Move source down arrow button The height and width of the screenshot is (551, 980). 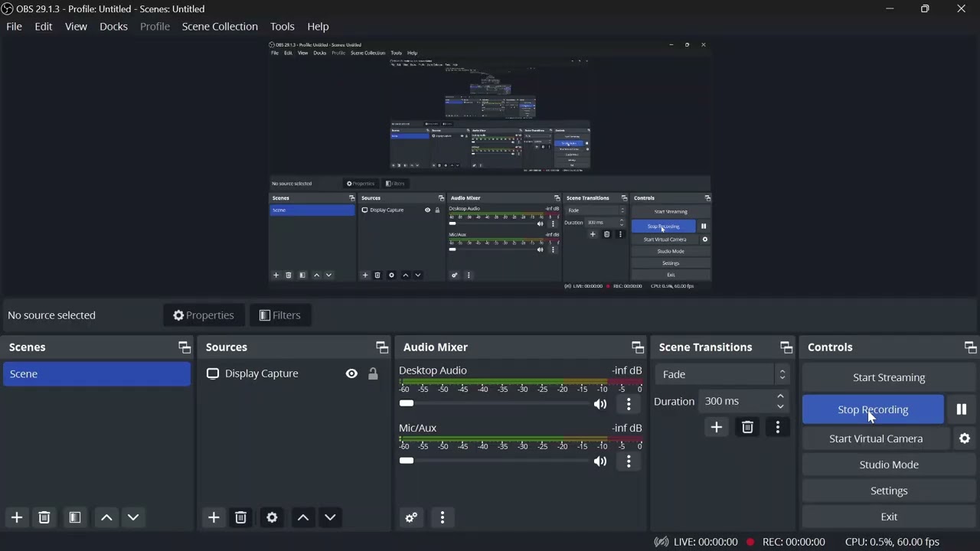(x=330, y=517)
